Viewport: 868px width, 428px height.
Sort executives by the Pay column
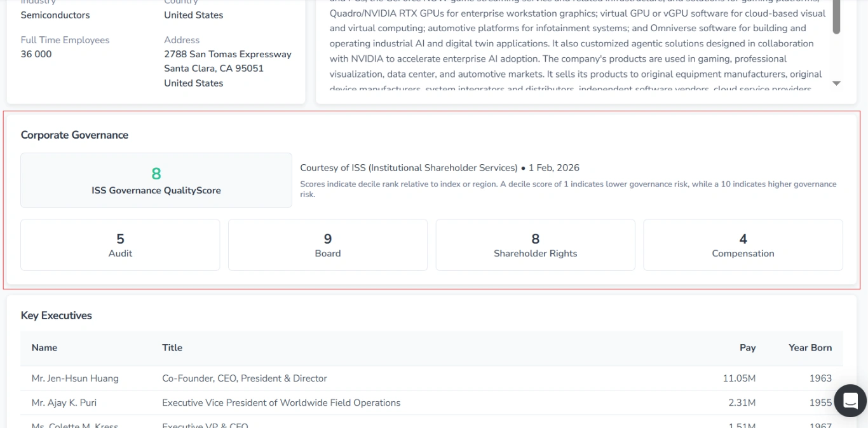pyautogui.click(x=748, y=348)
